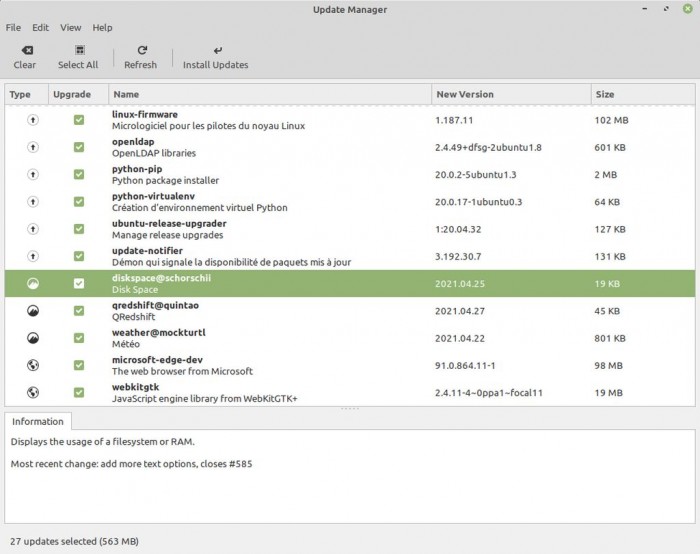Sort updates by the Name column header
The width and height of the screenshot is (700, 554).
point(268,94)
